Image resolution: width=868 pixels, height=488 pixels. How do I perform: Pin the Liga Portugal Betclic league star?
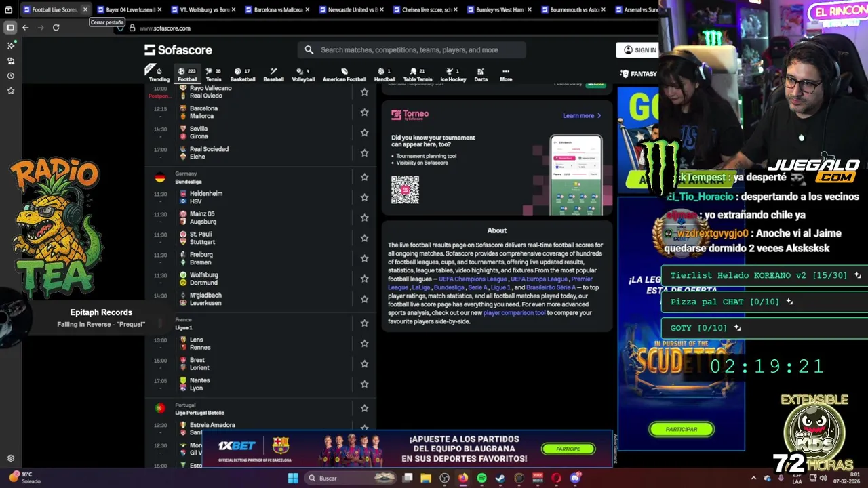pos(364,408)
